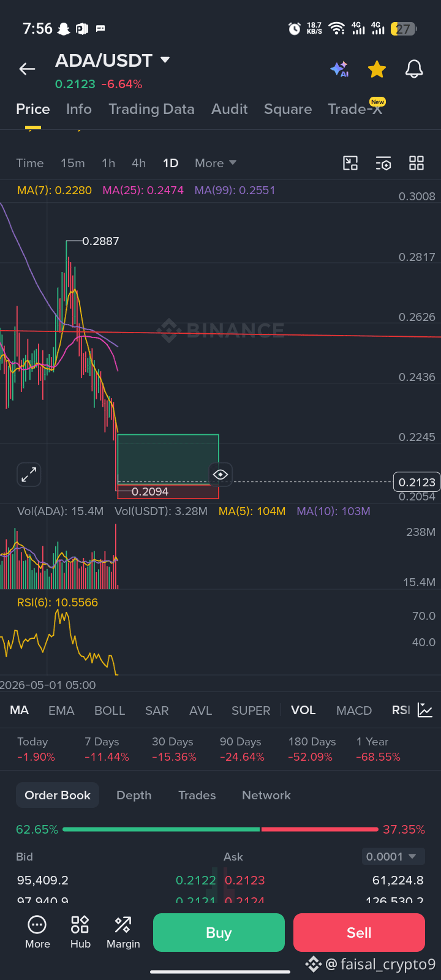Select the Trades tab
The width and height of the screenshot is (441, 980).
(197, 795)
